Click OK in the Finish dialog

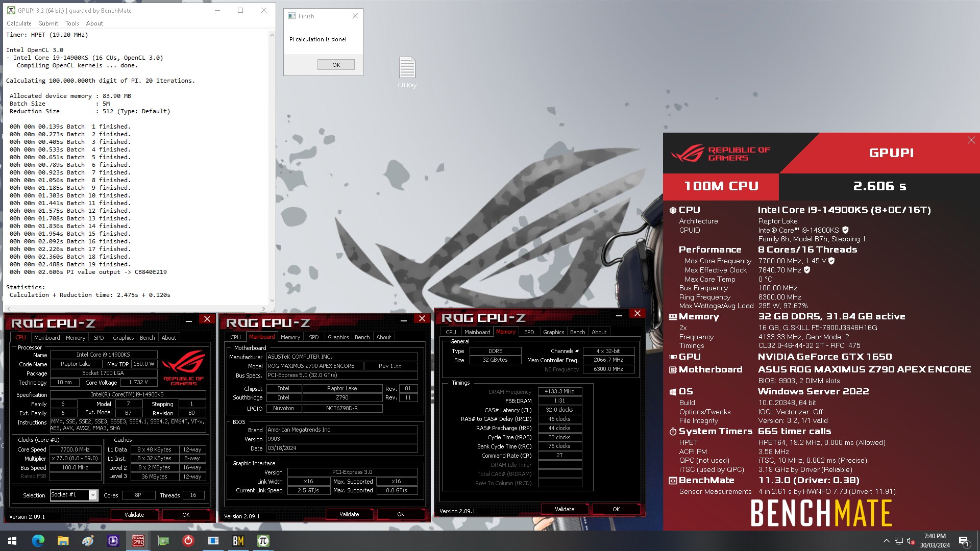336,65
